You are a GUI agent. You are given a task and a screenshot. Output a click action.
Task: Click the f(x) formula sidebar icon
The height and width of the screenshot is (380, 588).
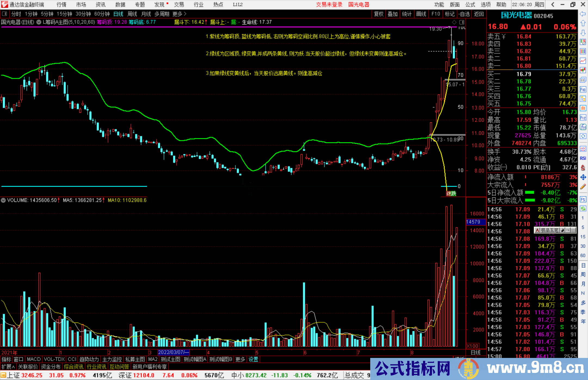[583, 127]
